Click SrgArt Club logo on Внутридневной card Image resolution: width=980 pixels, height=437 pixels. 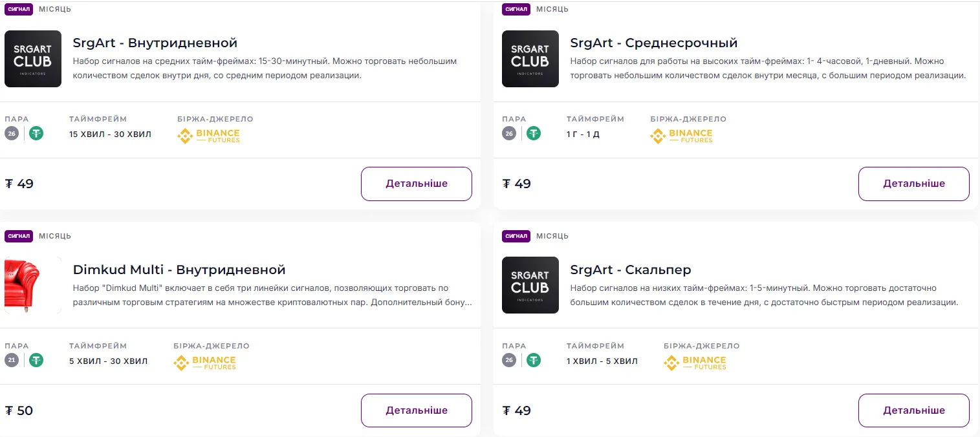coord(33,59)
